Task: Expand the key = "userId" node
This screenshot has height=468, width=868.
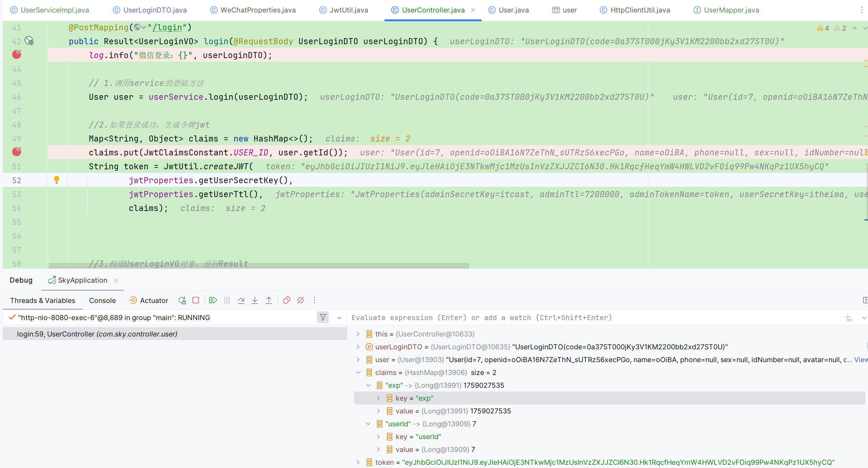Action: [x=379, y=437]
